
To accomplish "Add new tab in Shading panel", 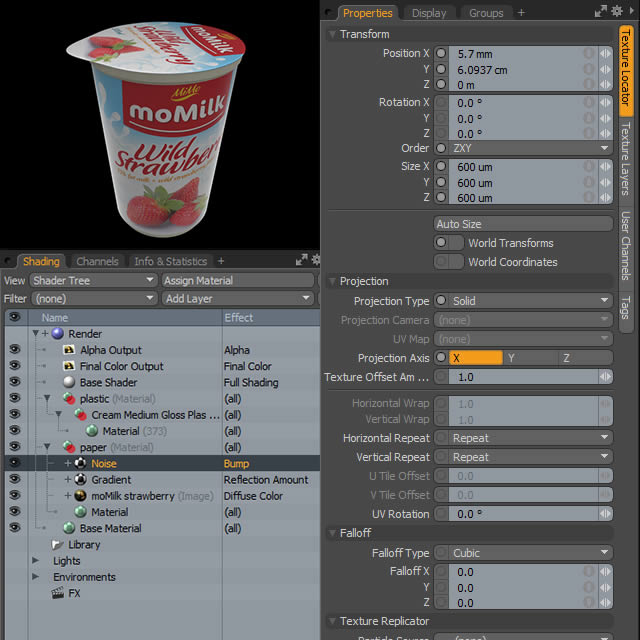I will 221,261.
